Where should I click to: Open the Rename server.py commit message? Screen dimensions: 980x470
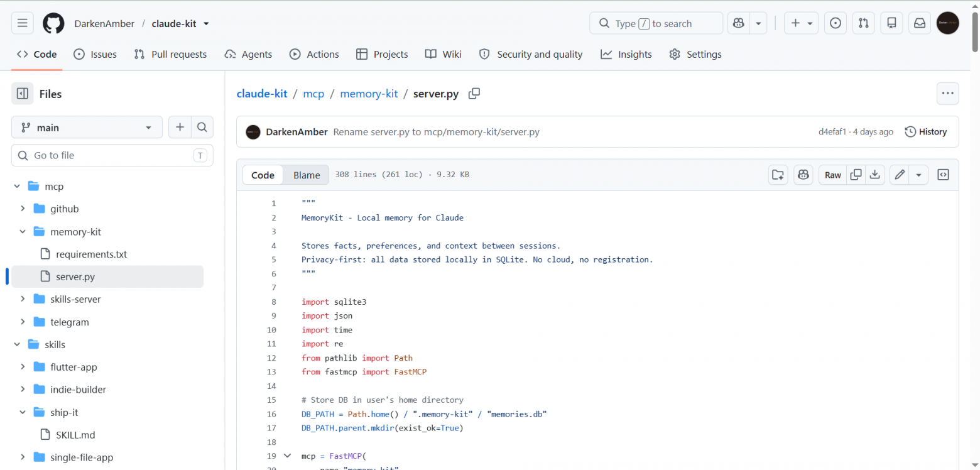click(x=436, y=132)
